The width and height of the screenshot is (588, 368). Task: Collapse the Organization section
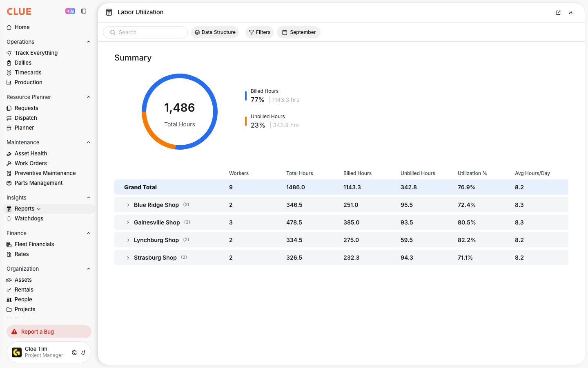89,269
